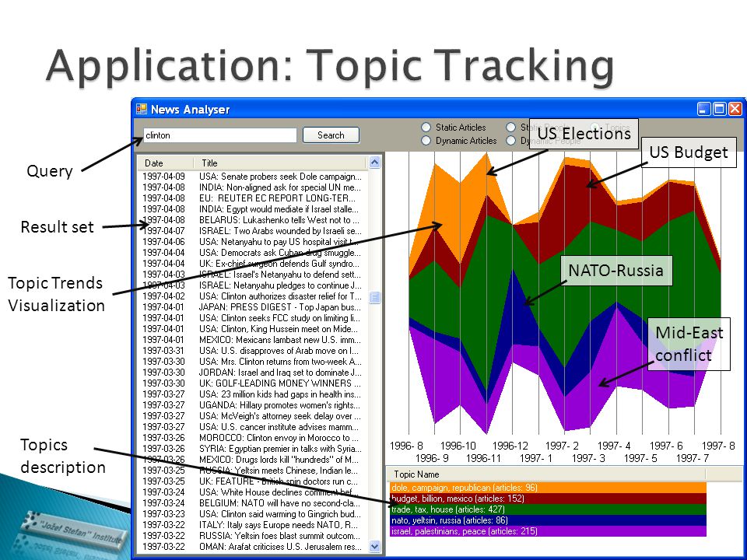Open row 'USA: White House declines comment'

(x=252, y=492)
